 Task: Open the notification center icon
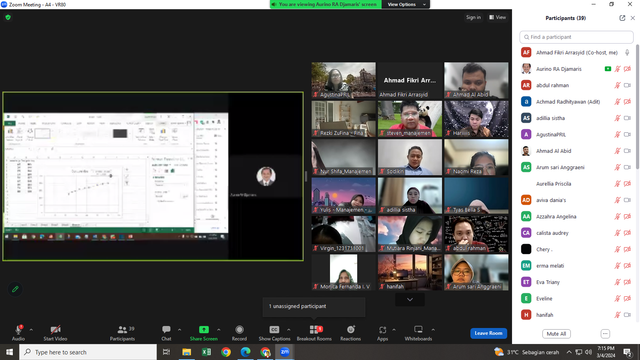pos(627,352)
